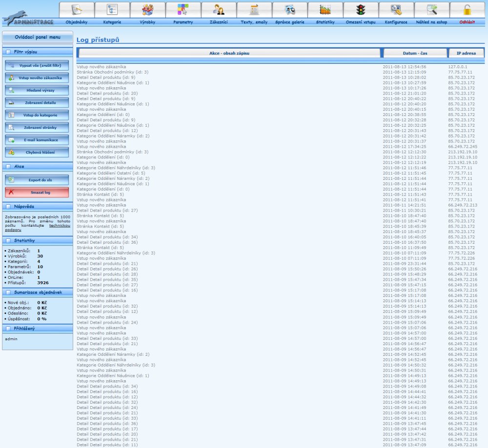The height and width of the screenshot is (448, 488).
Task: Toggle the Filtr výpisu panel checkbox
Action: [x=8, y=51]
